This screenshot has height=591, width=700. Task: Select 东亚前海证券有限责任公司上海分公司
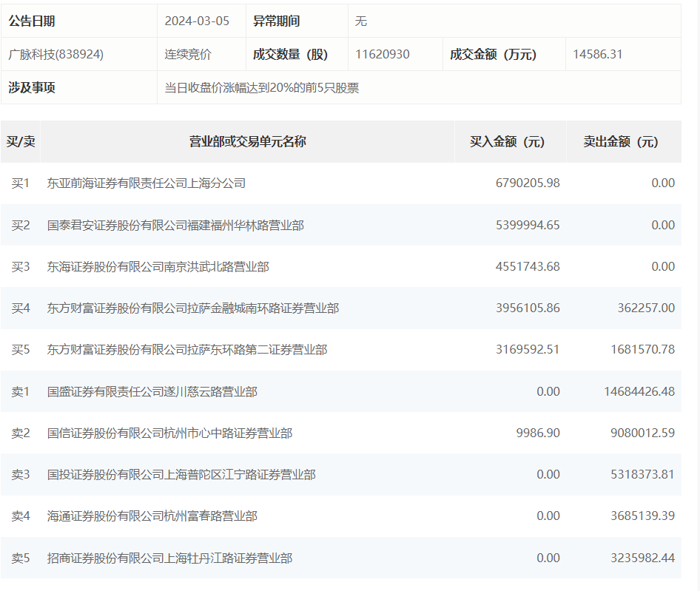(147, 183)
